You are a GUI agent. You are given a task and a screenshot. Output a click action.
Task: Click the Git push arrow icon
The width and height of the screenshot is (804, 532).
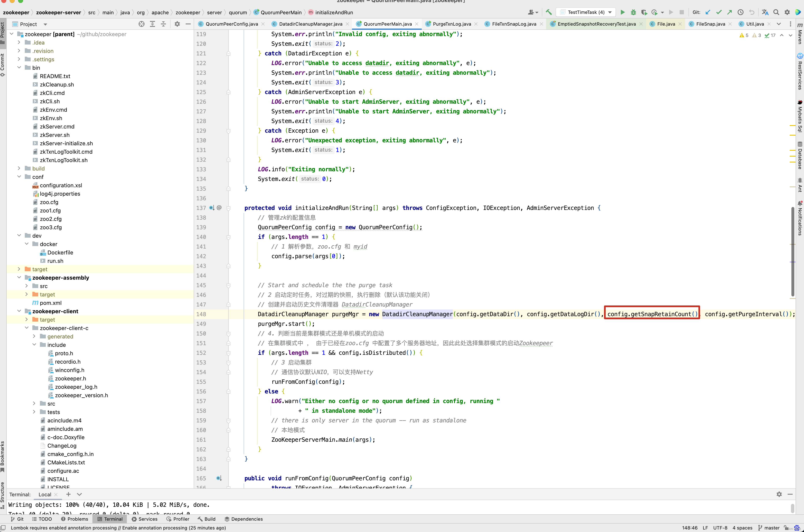pos(729,12)
